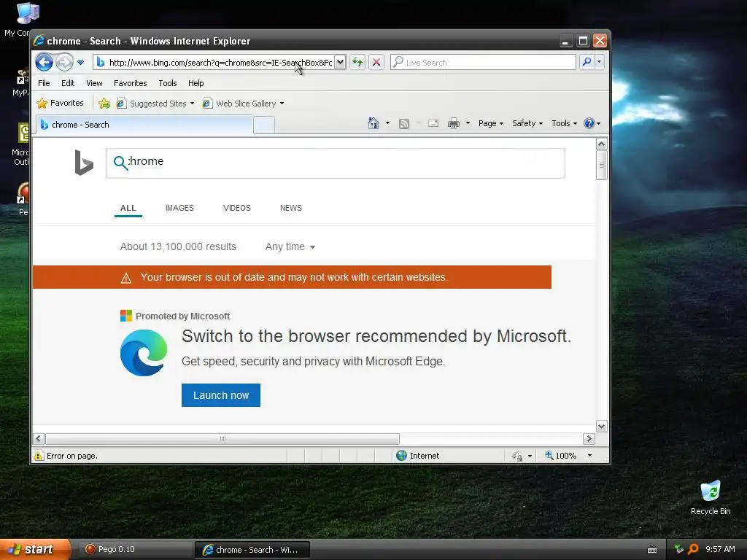
Task: Open the Tools menu in menu bar
Action: (168, 83)
